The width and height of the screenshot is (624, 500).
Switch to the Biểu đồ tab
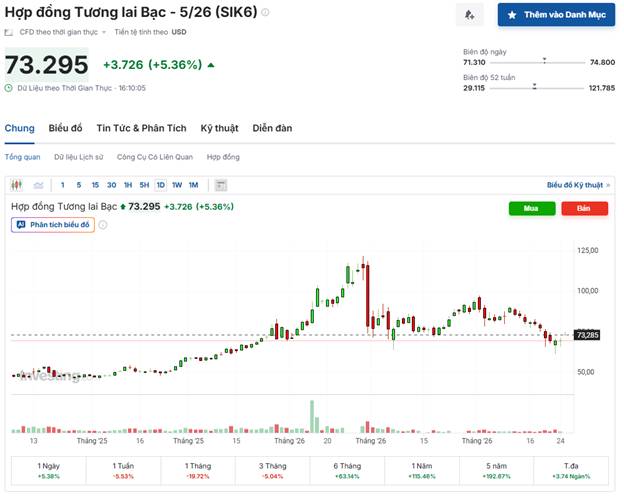click(65, 128)
